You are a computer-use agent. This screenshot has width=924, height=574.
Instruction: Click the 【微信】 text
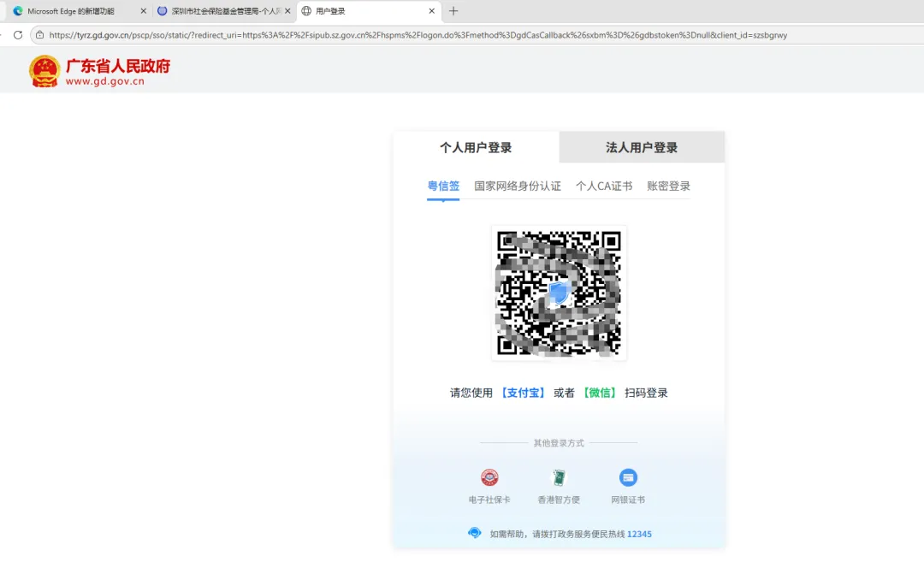[x=600, y=393]
